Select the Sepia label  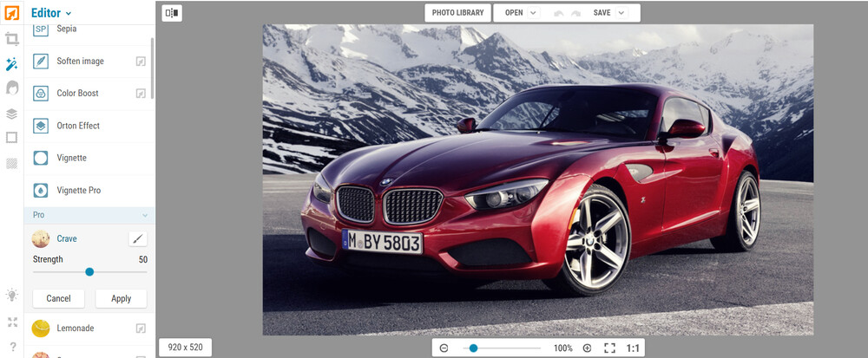click(x=67, y=29)
